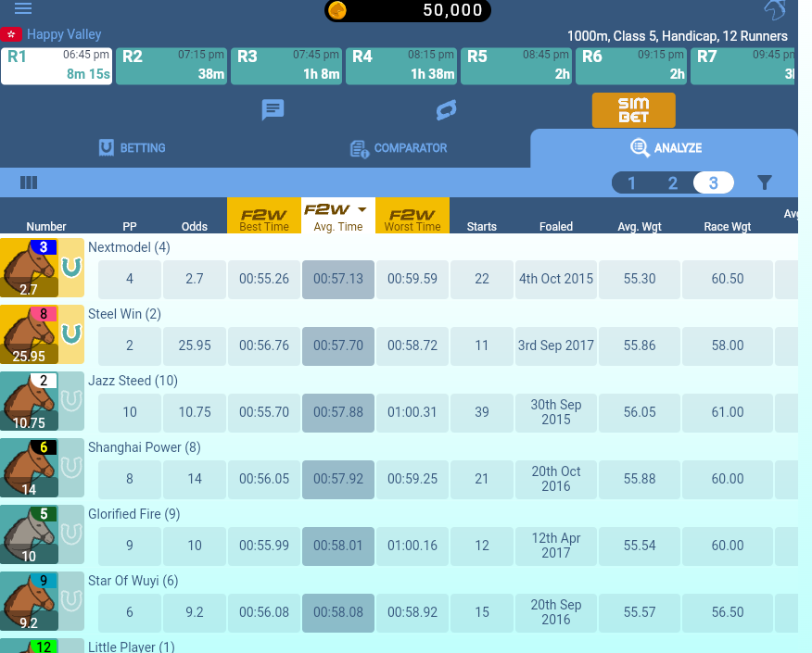Toggle horseshoe selection for Star Of Wuyi
The width and height of the screenshot is (812, 653).
(x=71, y=601)
